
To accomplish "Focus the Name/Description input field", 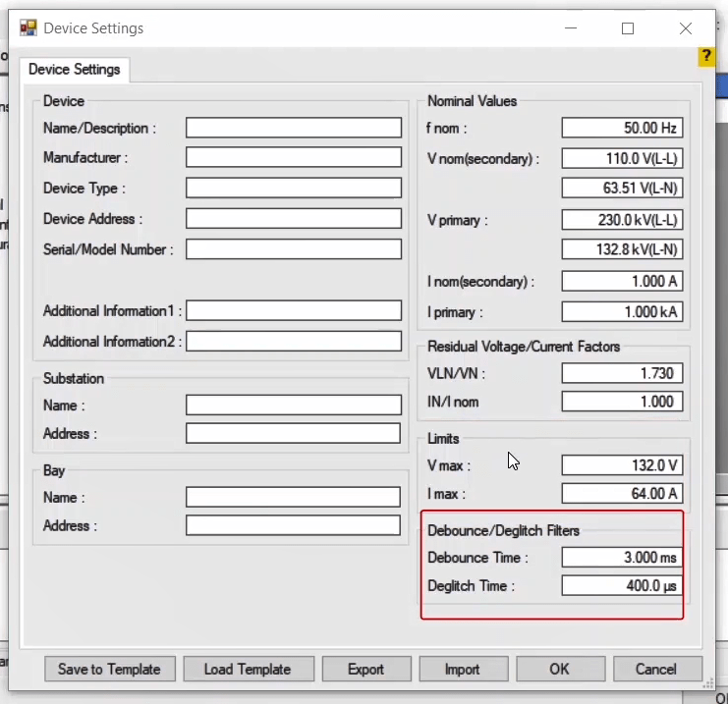I will [x=294, y=128].
